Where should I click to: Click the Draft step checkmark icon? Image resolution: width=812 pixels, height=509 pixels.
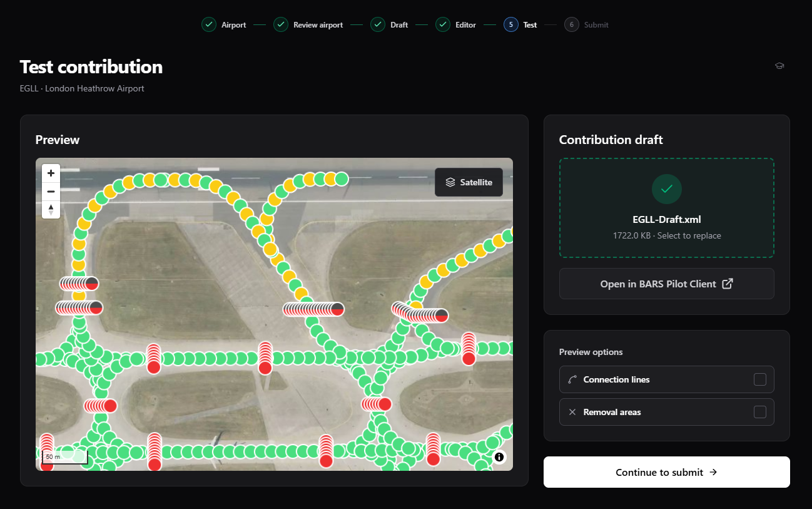point(378,25)
